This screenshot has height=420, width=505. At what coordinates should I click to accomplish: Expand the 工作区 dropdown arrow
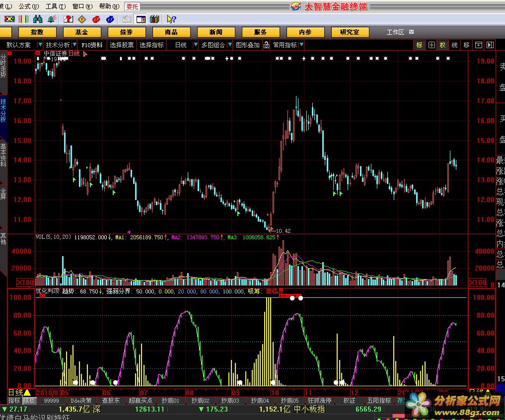point(411,32)
